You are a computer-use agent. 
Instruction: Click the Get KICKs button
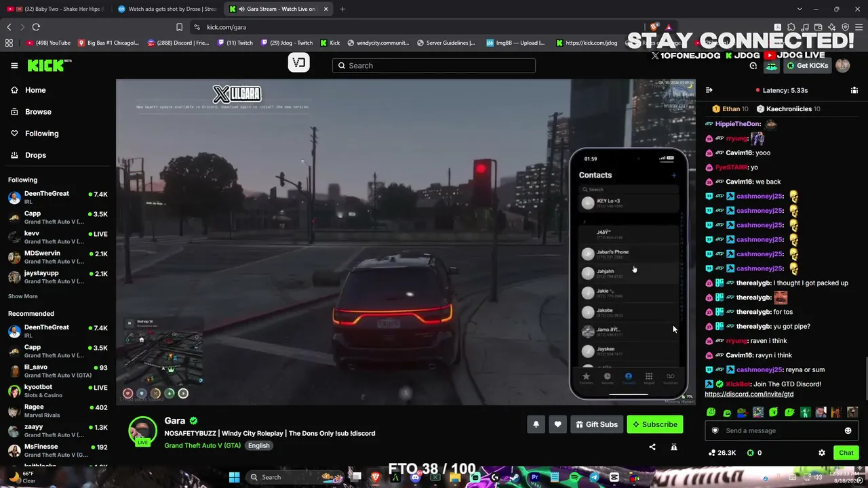[x=807, y=66]
